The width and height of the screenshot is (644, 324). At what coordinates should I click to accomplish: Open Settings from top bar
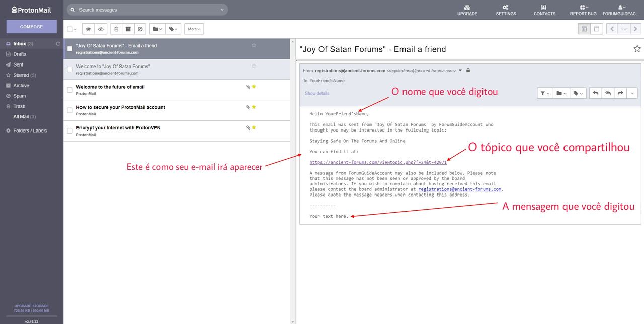[x=506, y=10]
